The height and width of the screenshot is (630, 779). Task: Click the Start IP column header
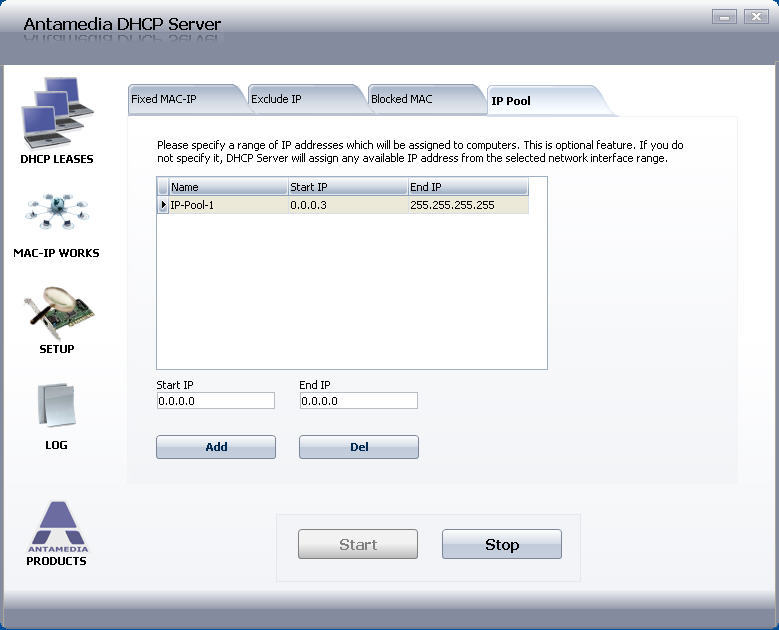346,187
